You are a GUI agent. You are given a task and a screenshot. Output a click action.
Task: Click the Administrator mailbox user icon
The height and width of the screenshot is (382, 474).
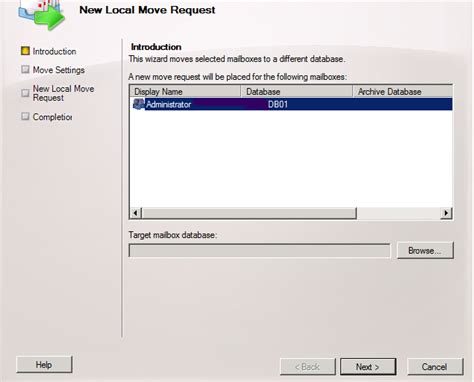[x=139, y=104]
